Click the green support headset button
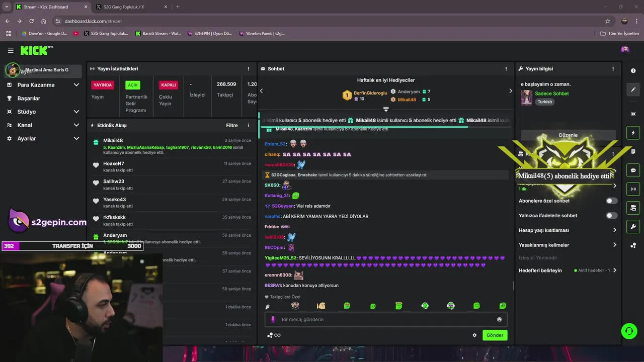Screen dimensions: 644x362 point(629,331)
